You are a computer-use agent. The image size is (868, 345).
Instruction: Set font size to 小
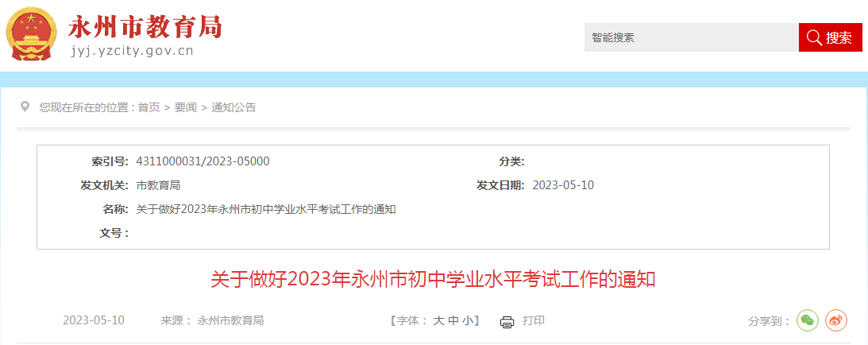pos(467,320)
